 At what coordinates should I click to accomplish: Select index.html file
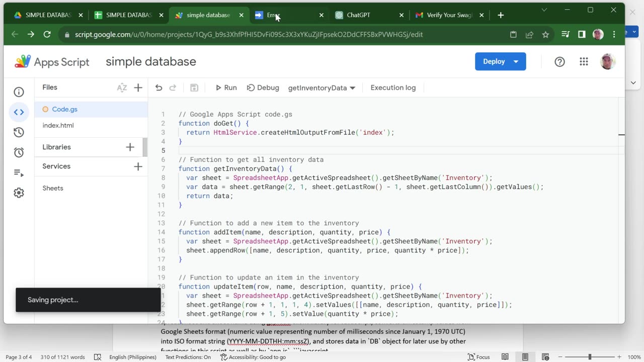91,125
